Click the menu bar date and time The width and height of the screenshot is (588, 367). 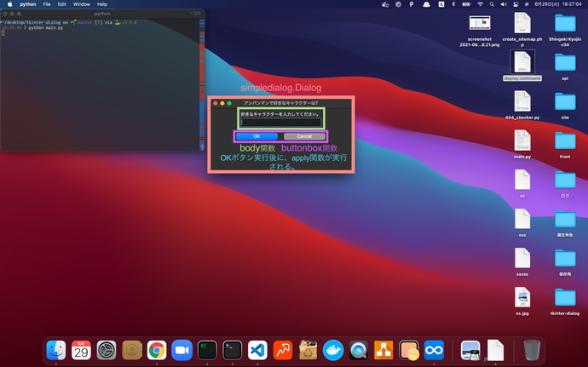558,4
